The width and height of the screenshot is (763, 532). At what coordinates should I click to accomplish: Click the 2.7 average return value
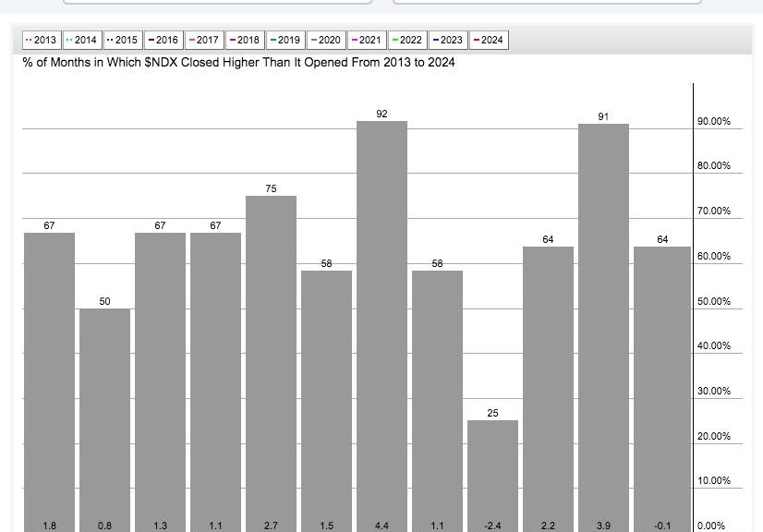pyautogui.click(x=271, y=526)
